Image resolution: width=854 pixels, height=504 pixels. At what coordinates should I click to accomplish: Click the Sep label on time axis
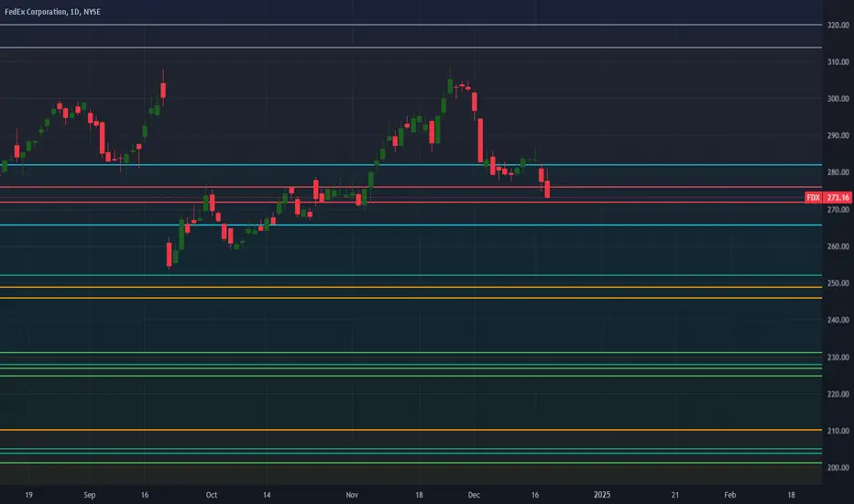[89, 495]
